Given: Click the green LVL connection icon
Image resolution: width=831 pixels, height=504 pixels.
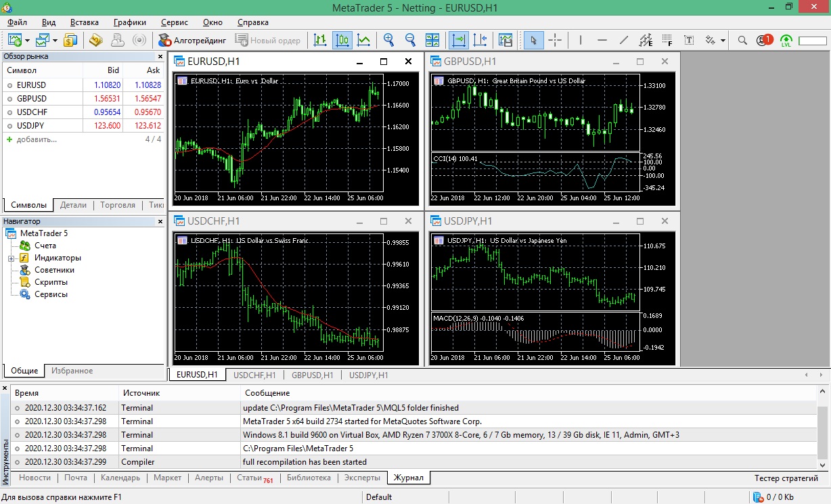Looking at the screenshot, I should (x=786, y=40).
